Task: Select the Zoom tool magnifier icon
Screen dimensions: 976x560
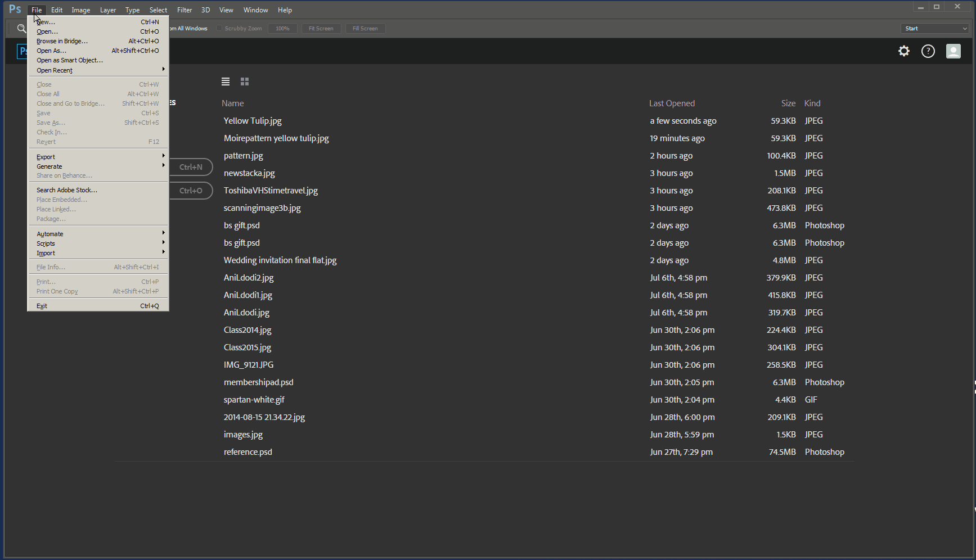Action: click(21, 28)
